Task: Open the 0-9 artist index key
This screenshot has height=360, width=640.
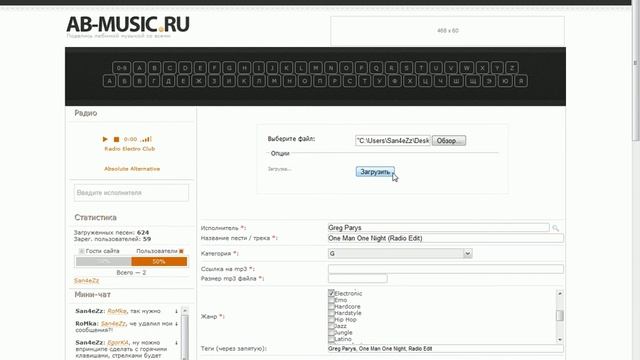Action: coord(121,68)
